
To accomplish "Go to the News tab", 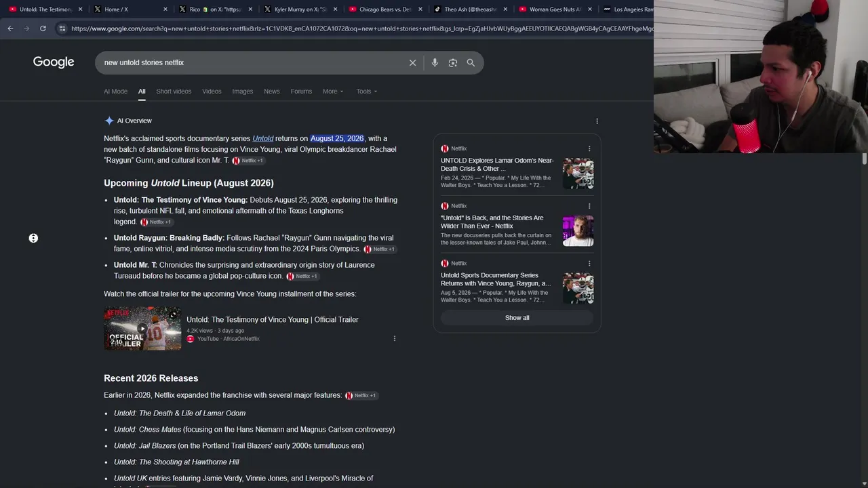I will coord(271,91).
